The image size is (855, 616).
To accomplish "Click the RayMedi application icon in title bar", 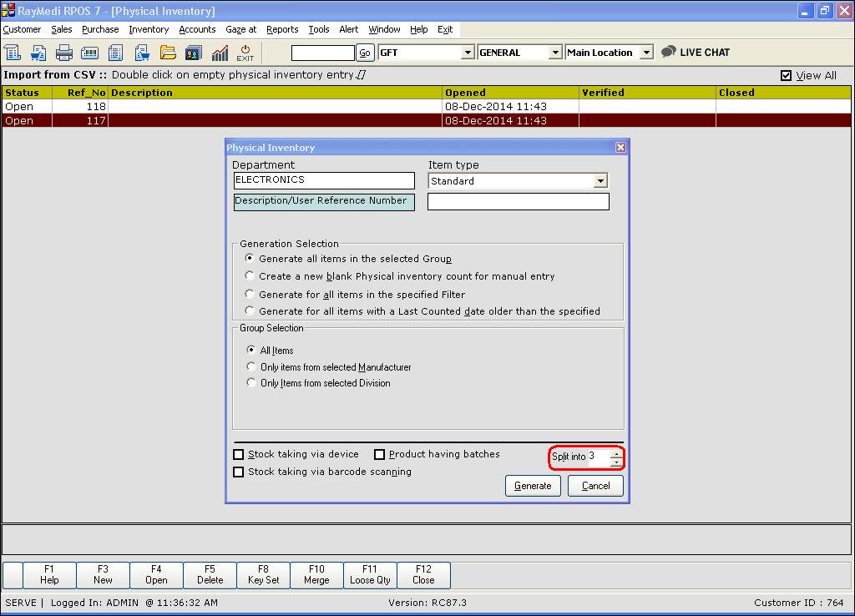I will [x=8, y=10].
